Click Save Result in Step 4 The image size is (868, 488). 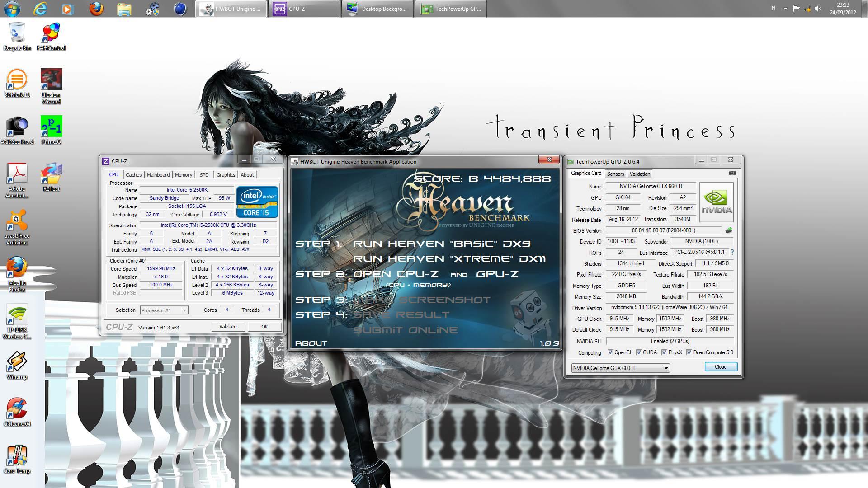pyautogui.click(x=401, y=315)
